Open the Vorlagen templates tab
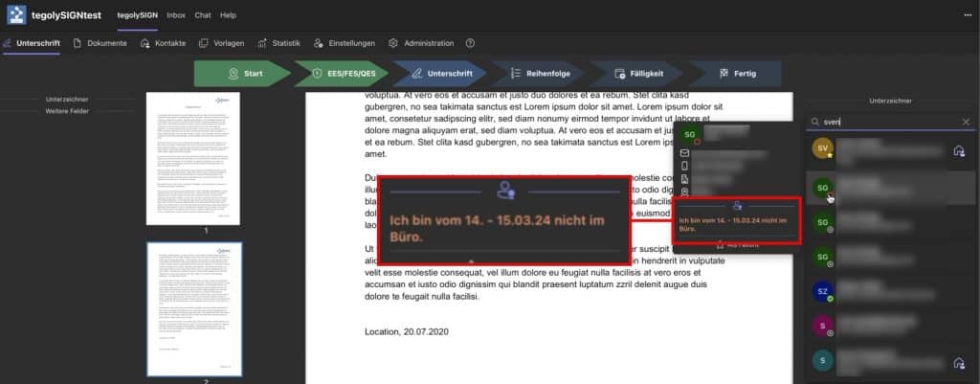This screenshot has height=384, width=980. (221, 43)
